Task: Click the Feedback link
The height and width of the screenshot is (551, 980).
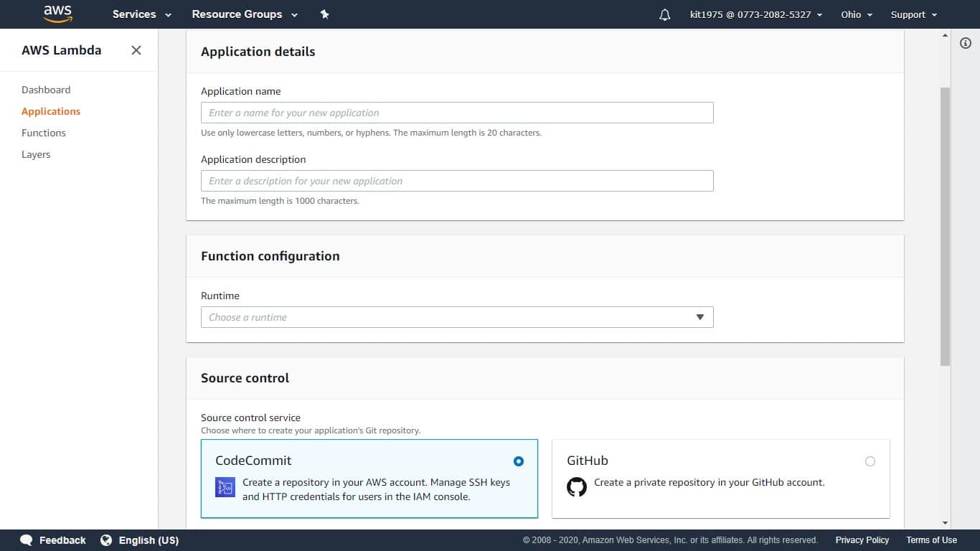Action: pyautogui.click(x=62, y=540)
